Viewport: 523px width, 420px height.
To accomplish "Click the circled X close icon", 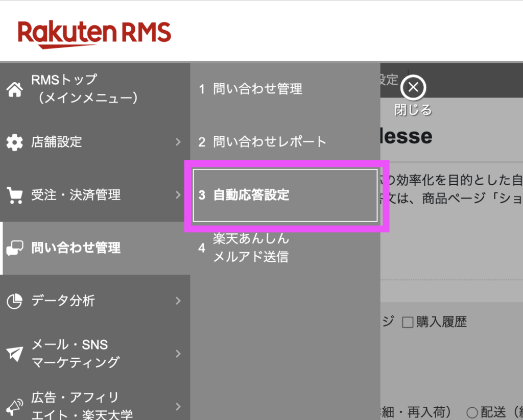I will [413, 87].
